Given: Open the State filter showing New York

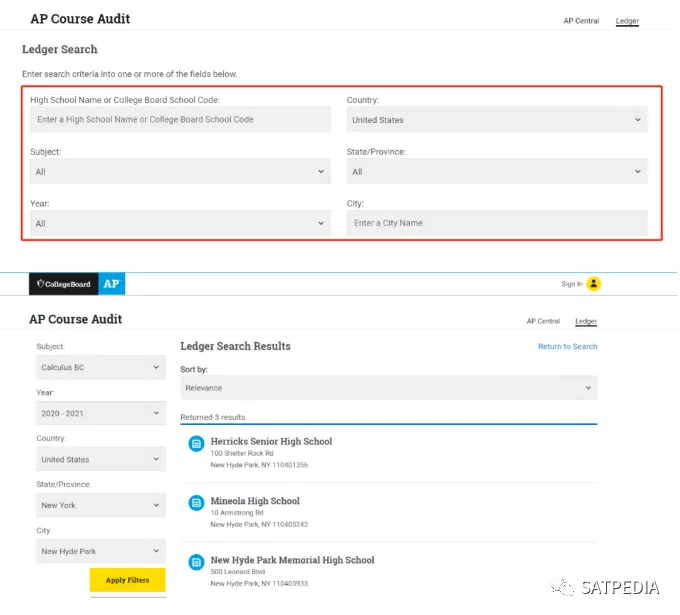Looking at the screenshot, I should (100, 505).
